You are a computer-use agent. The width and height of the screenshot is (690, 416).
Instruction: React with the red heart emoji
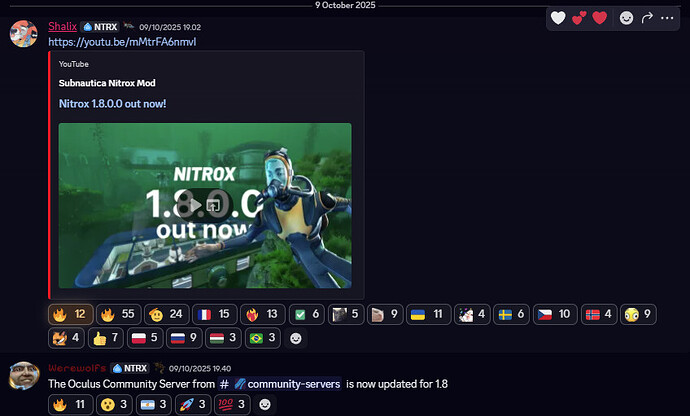click(x=601, y=17)
